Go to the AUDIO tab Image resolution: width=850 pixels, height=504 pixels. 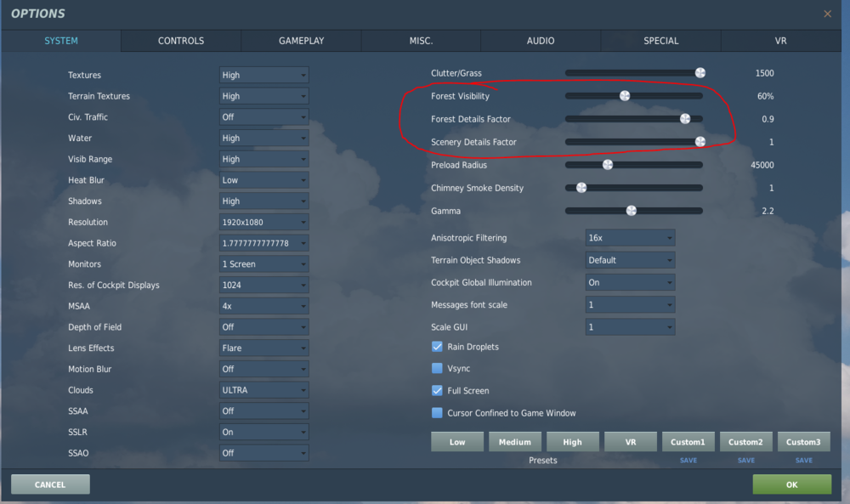(541, 41)
